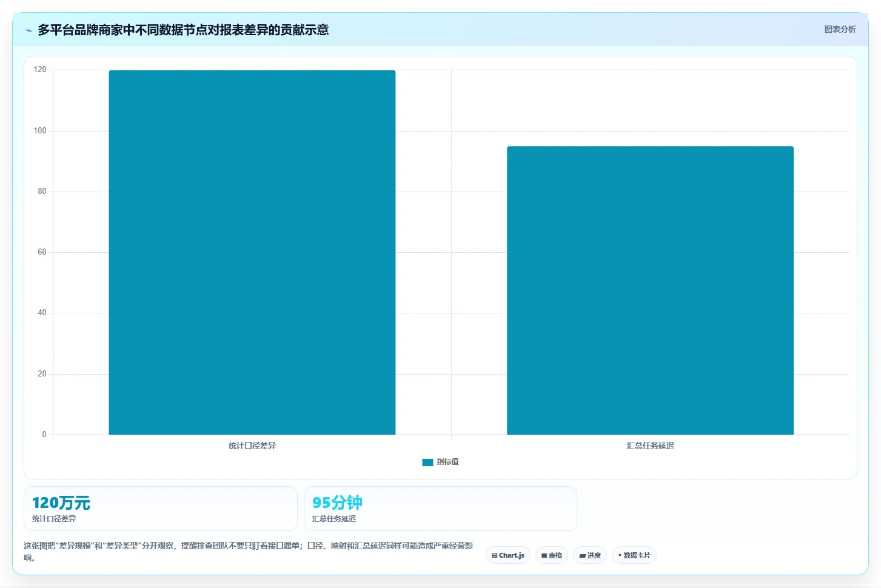Click the 统计口径差异 bar in chart
Screen dimensions: 881x588
pos(252,252)
